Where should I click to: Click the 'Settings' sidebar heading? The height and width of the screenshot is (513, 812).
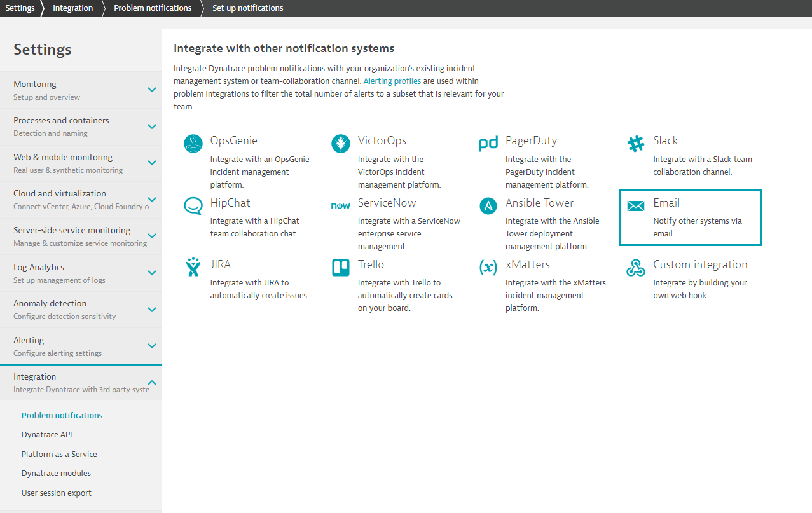(43, 49)
